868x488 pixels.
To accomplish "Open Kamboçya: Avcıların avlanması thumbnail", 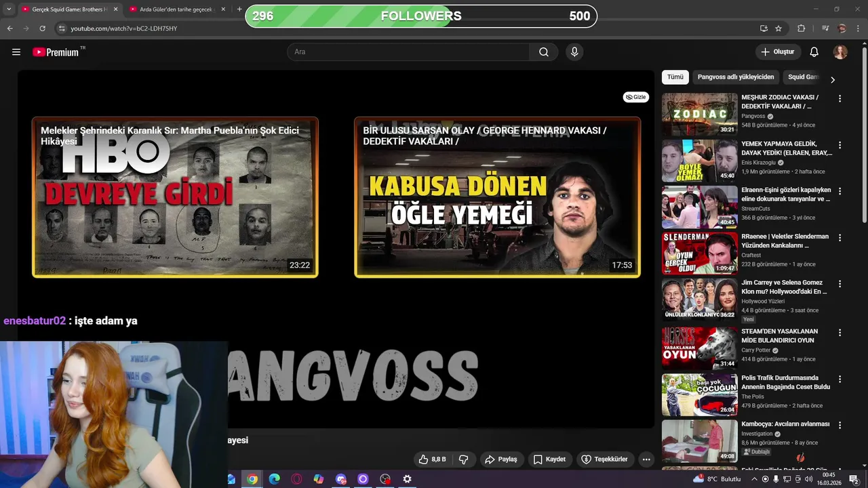I will (699, 441).
